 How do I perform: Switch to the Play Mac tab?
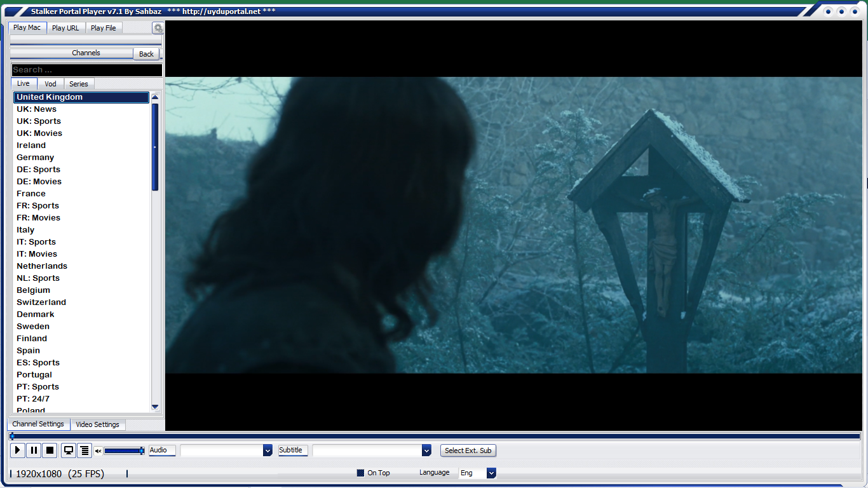coord(27,27)
